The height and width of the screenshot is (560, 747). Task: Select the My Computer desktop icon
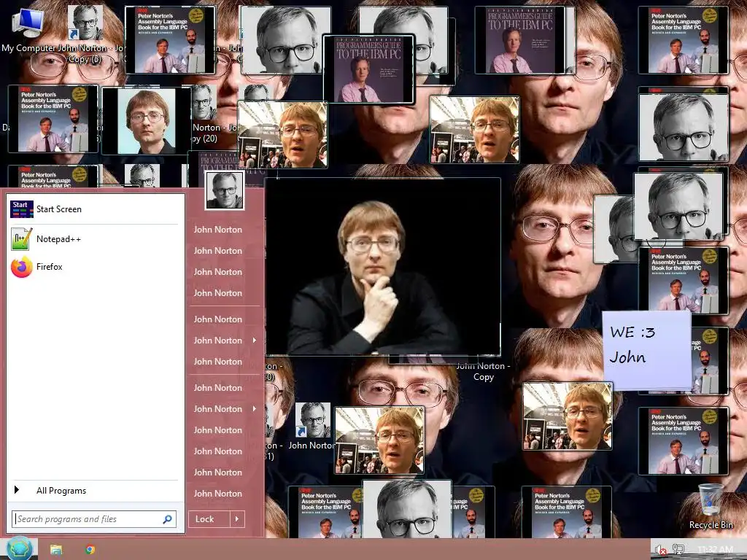pyautogui.click(x=28, y=29)
